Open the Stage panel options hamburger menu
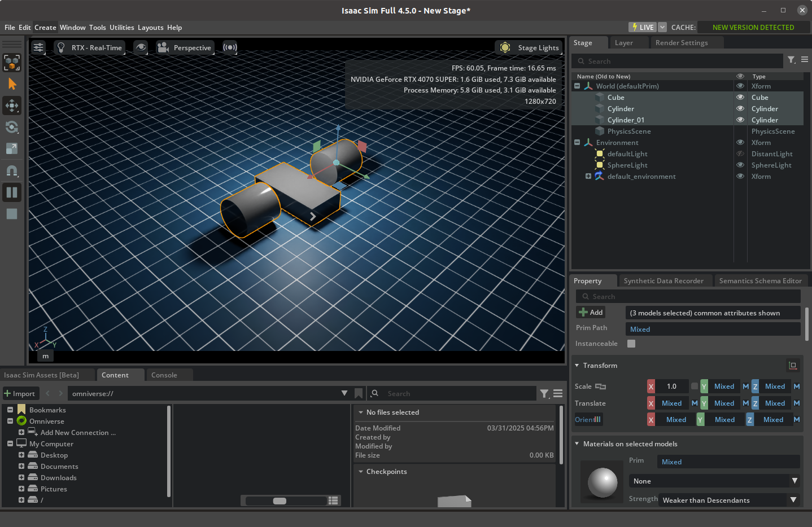 pos(805,60)
